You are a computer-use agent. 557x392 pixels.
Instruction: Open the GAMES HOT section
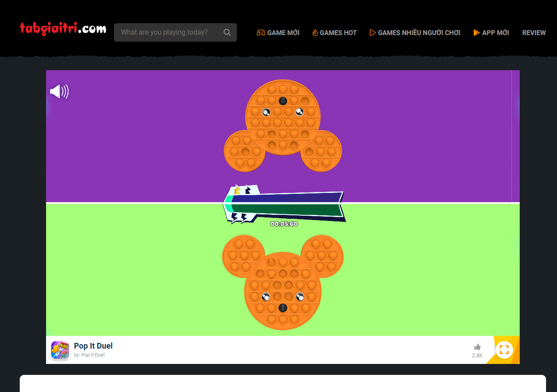(x=334, y=33)
